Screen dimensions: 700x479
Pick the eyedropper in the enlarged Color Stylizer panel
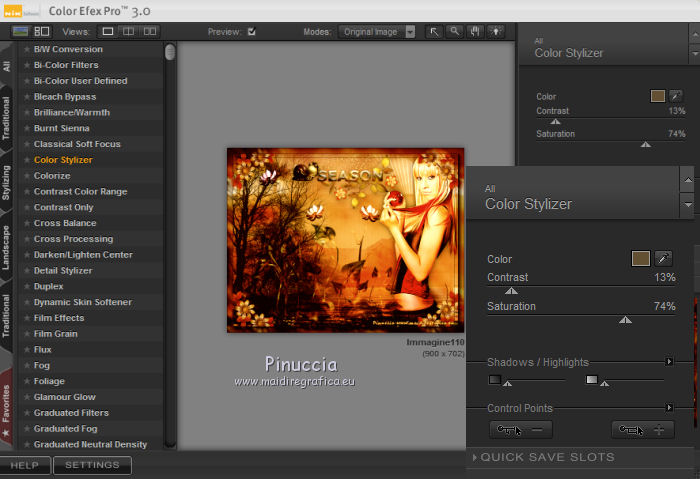(x=663, y=258)
